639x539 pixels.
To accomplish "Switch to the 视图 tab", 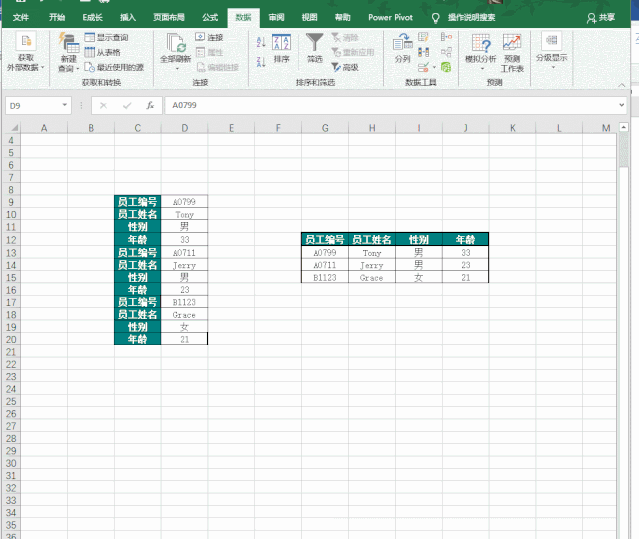I will [x=309, y=17].
